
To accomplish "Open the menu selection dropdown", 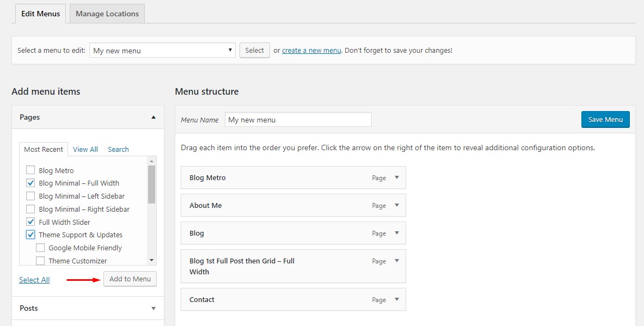I will coord(162,51).
